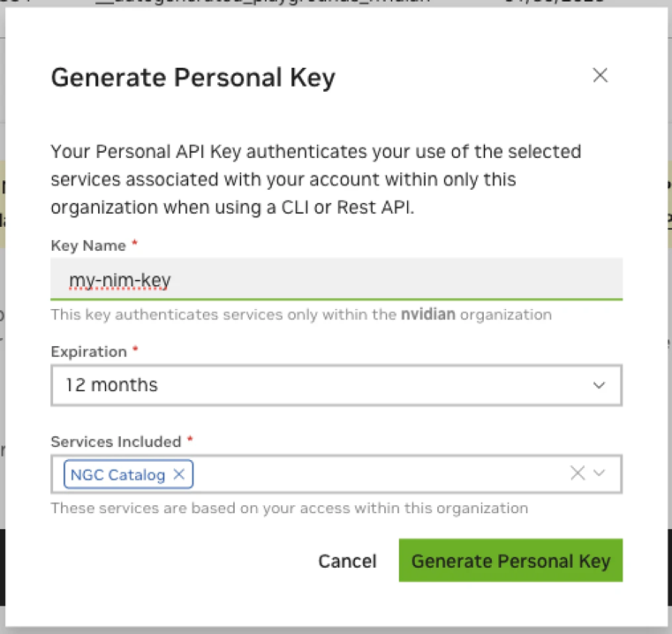The height and width of the screenshot is (634, 672).
Task: Clear all selected services with X icon
Action: click(x=578, y=473)
